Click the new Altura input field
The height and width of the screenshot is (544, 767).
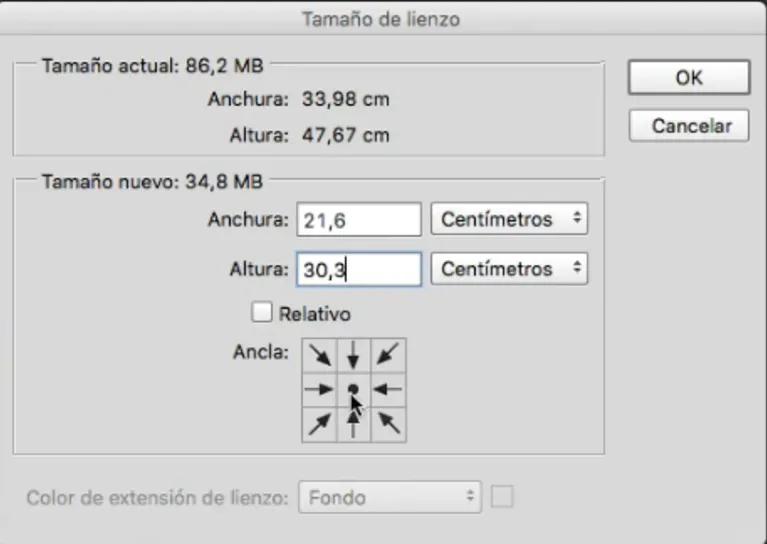tap(359, 269)
